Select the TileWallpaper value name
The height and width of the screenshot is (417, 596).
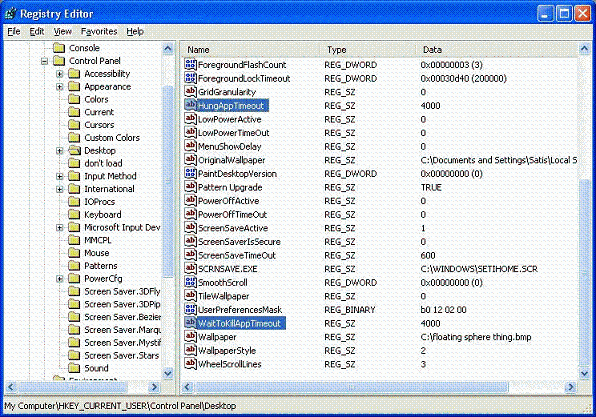(x=224, y=296)
